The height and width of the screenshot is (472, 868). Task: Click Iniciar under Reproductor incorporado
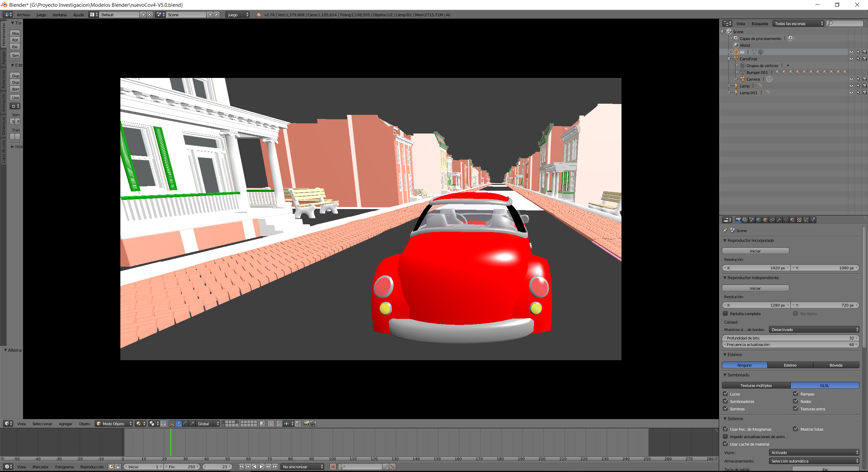click(755, 251)
